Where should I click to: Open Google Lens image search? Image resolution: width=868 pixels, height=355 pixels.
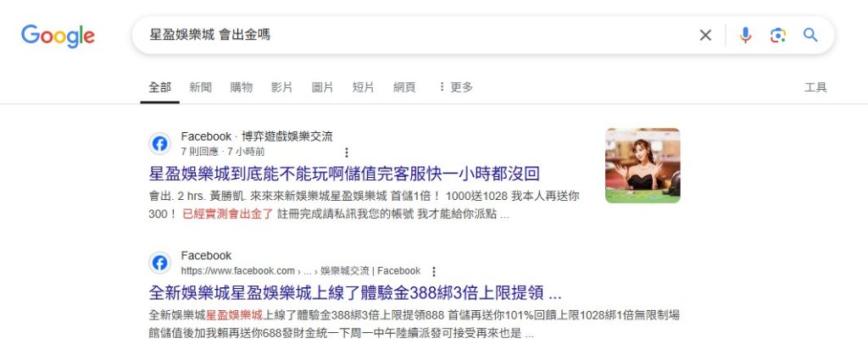click(x=778, y=36)
